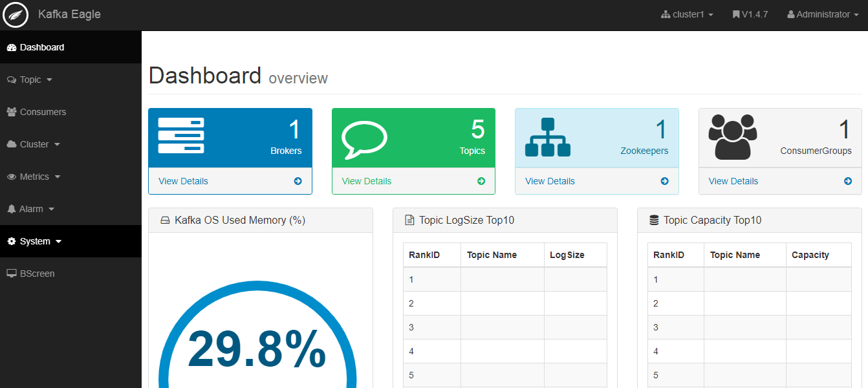Click the 29.8% memory usage gauge
The width and height of the screenshot is (868, 388).
257,349
